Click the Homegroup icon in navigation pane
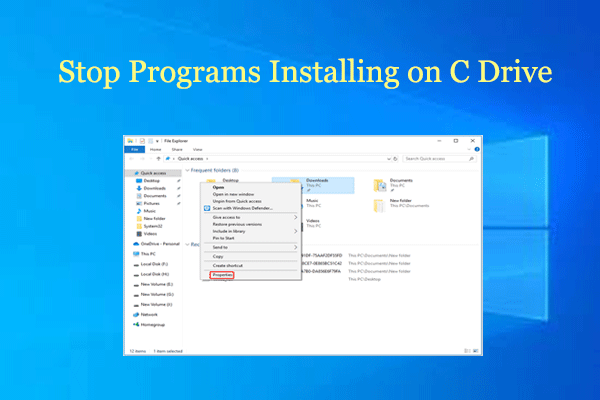Image resolution: width=600 pixels, height=400 pixels. pos(136,325)
